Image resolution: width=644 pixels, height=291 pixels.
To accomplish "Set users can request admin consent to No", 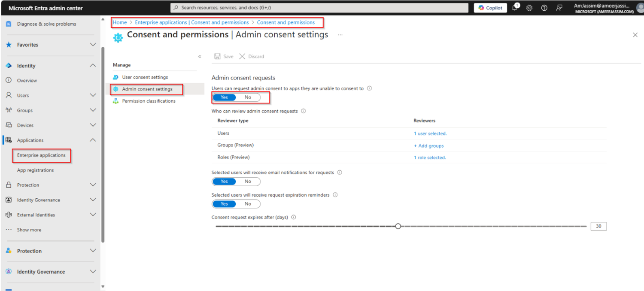I will pos(248,97).
